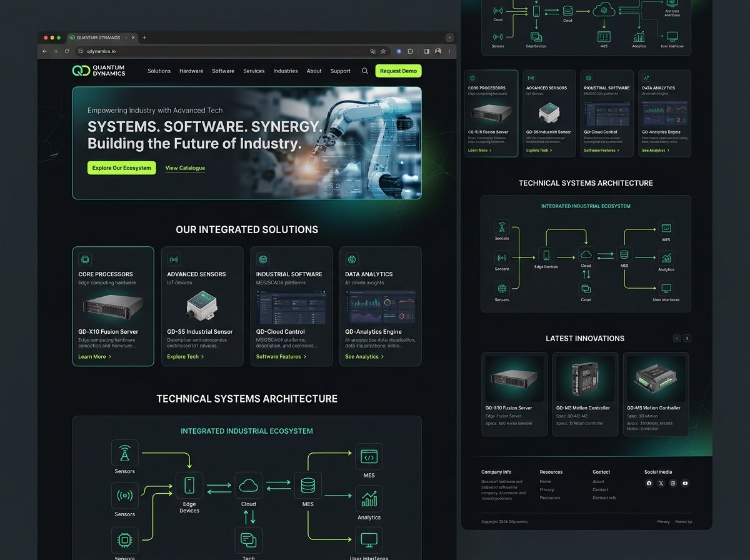Click Privacy link beside Copyright line
The height and width of the screenshot is (560, 750).
click(x=663, y=522)
